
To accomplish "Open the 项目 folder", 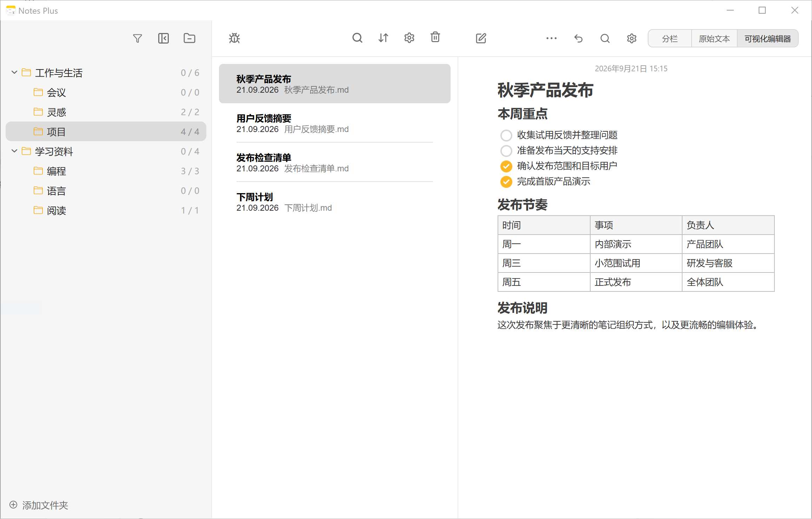I will click(x=106, y=132).
